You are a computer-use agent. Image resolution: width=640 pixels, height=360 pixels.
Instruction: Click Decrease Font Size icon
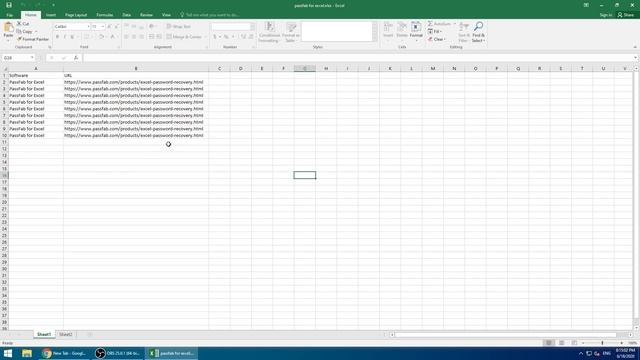[x=116, y=27]
